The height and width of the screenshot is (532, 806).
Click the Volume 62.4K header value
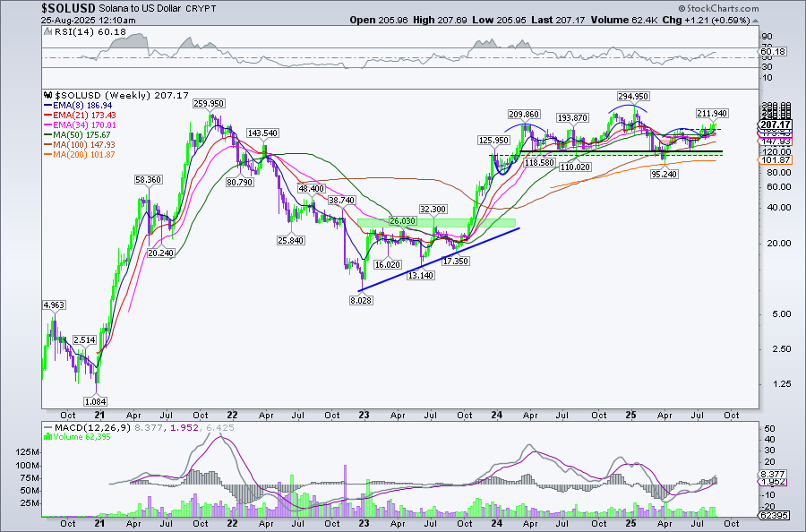pos(623,20)
